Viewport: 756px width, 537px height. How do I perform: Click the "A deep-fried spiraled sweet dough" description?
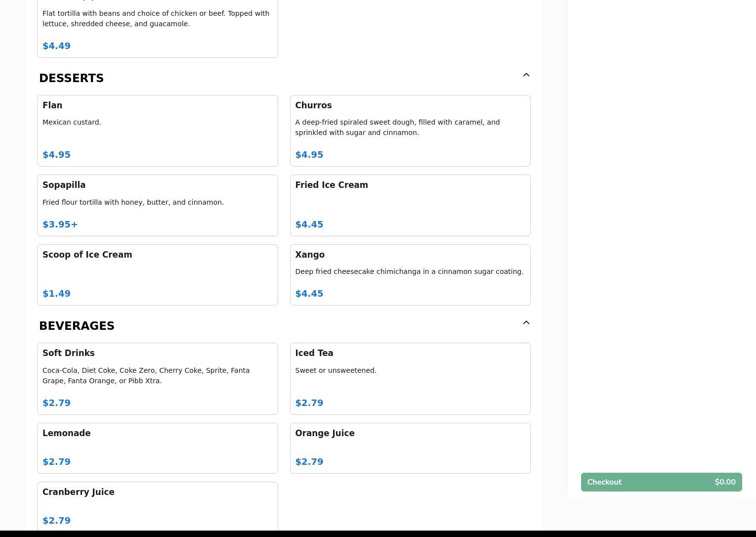click(x=397, y=128)
